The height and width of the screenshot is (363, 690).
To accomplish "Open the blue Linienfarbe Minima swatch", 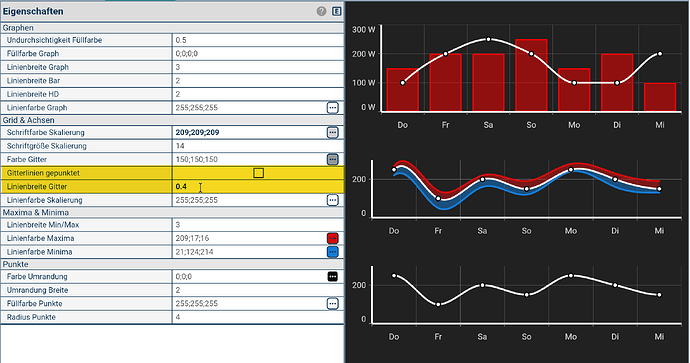I will coord(333,252).
